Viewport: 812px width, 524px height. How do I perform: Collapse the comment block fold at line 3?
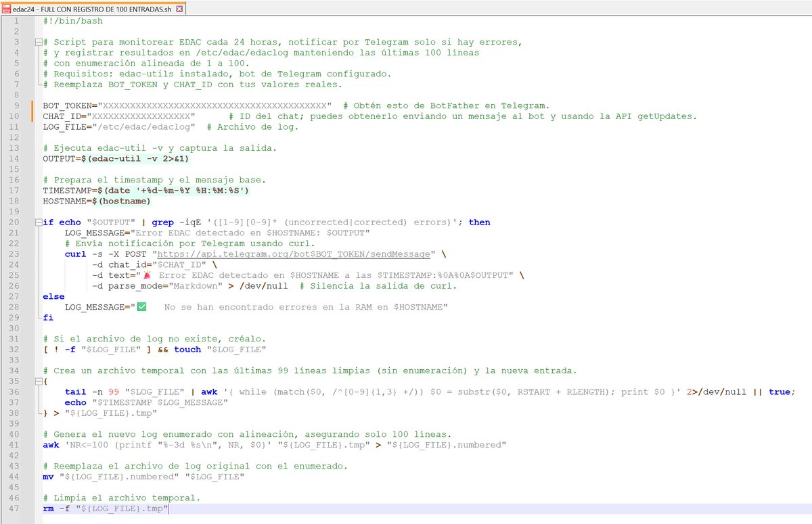(x=39, y=41)
